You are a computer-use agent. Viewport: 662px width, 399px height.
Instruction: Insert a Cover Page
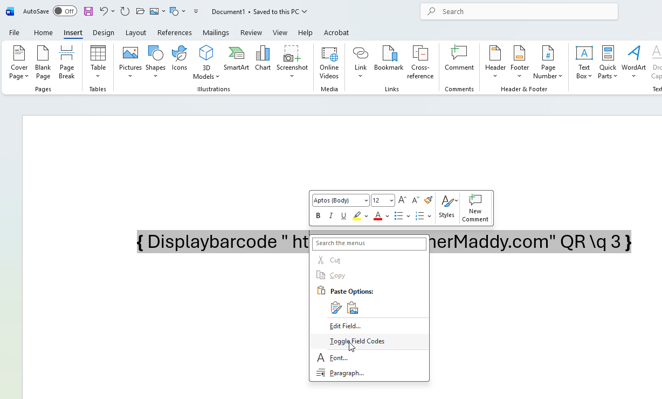coord(19,62)
